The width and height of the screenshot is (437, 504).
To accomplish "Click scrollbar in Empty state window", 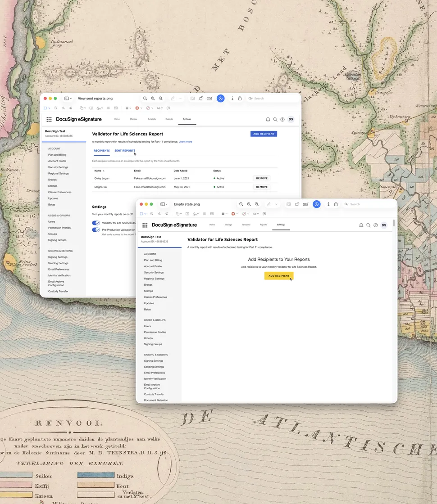I will pyautogui.click(x=394, y=223).
